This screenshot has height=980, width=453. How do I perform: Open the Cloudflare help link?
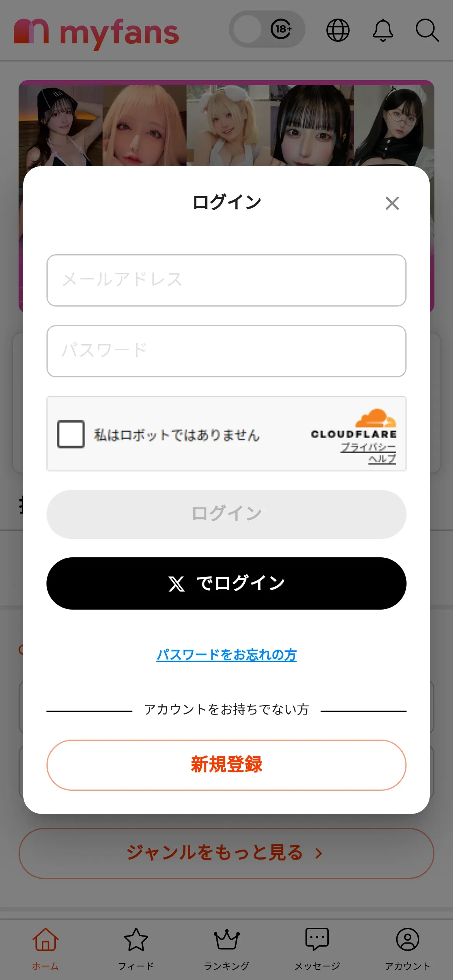pyautogui.click(x=382, y=459)
